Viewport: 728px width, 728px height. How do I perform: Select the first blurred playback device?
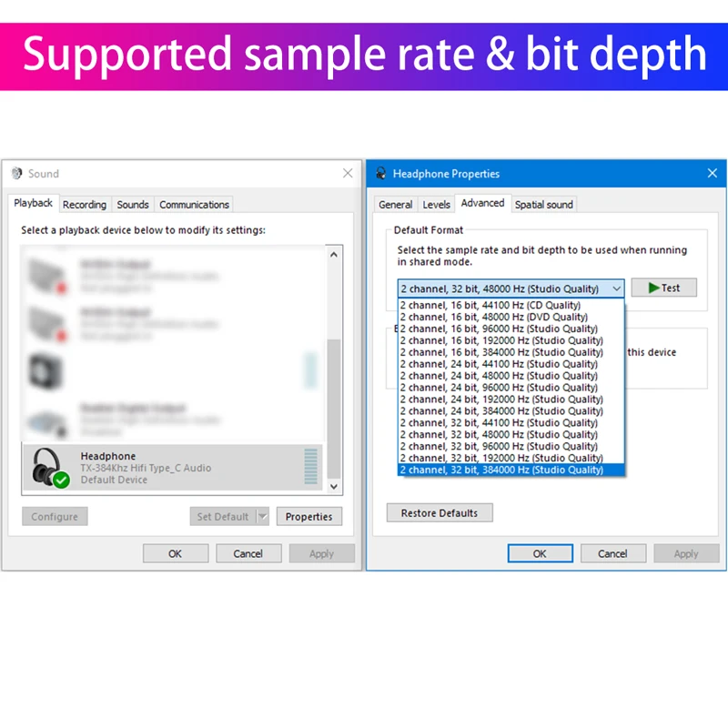click(x=173, y=277)
